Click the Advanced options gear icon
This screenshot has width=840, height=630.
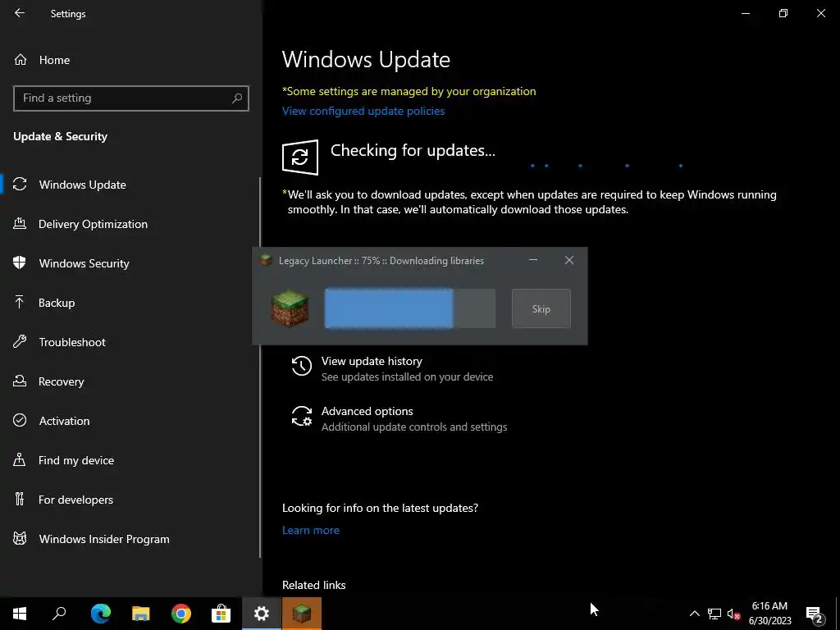[302, 416]
